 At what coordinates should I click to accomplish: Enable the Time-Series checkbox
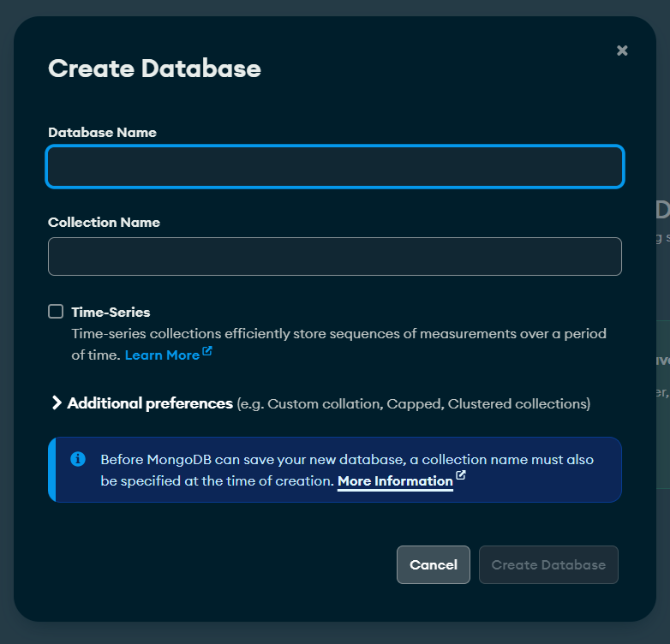(x=56, y=312)
